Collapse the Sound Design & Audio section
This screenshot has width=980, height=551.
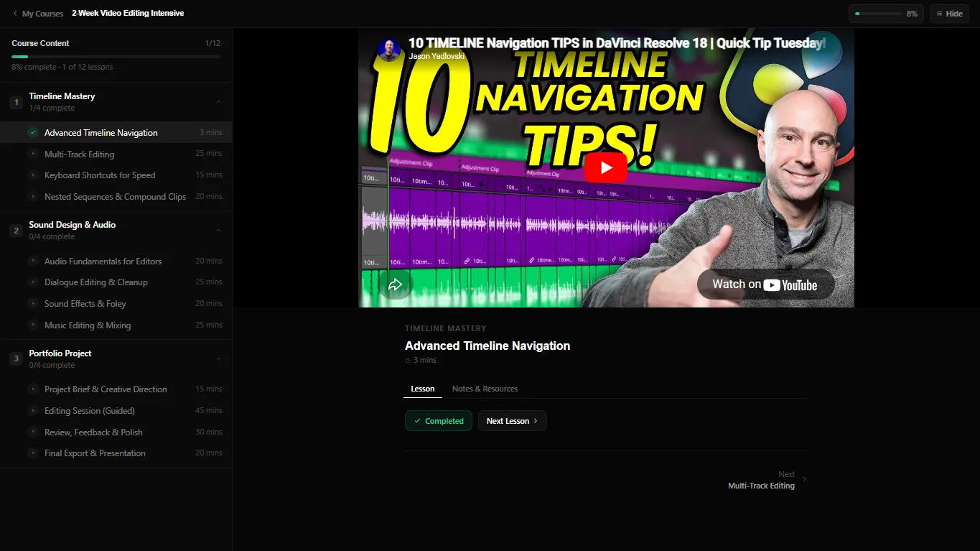pyautogui.click(x=218, y=231)
